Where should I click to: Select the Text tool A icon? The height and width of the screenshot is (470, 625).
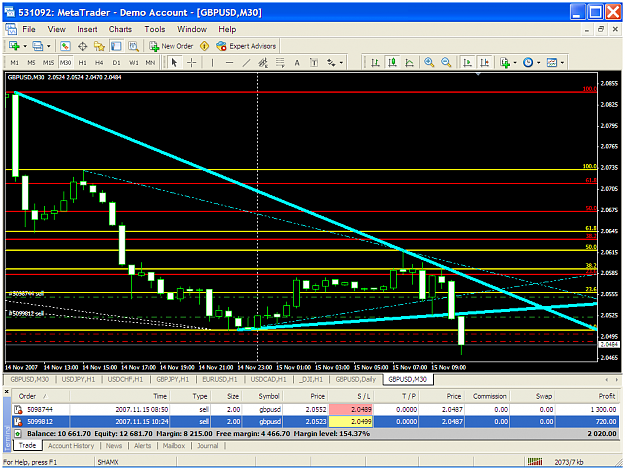coord(297,63)
